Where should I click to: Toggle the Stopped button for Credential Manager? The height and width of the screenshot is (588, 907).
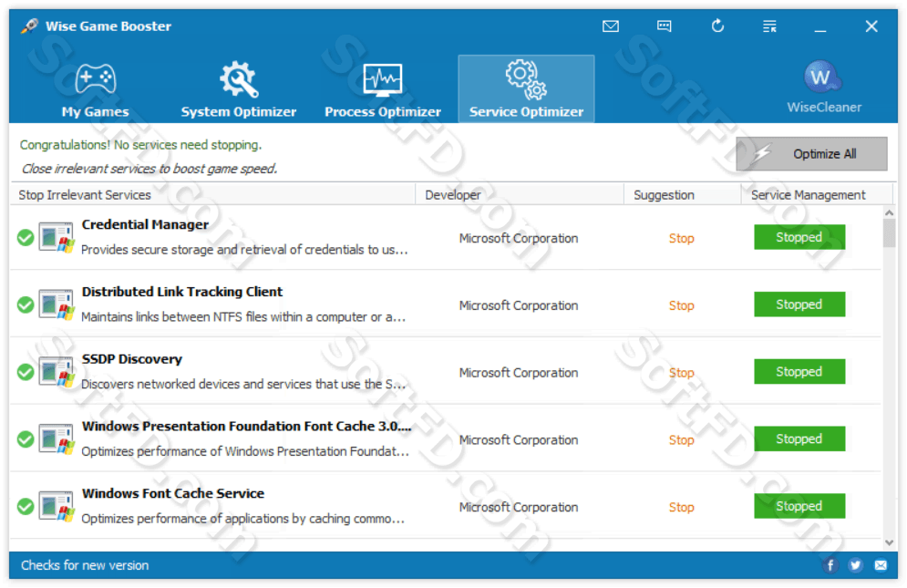click(799, 237)
